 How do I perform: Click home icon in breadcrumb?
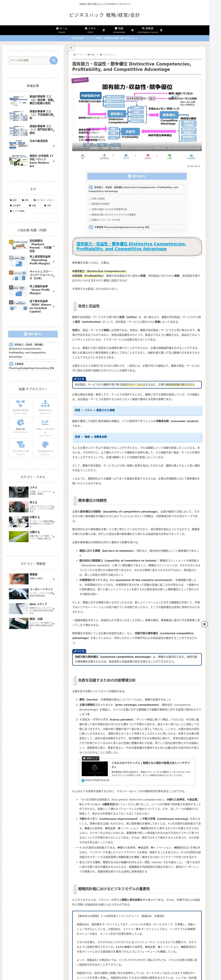pos(74,55)
